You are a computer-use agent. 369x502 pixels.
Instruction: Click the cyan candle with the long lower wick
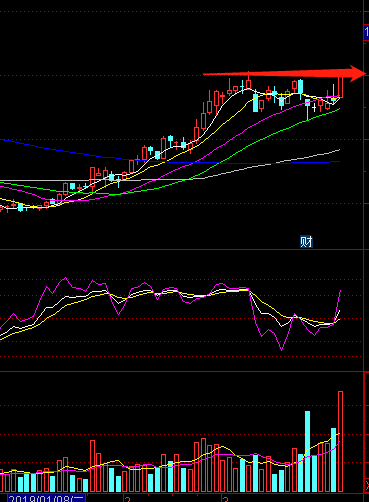coord(307,109)
